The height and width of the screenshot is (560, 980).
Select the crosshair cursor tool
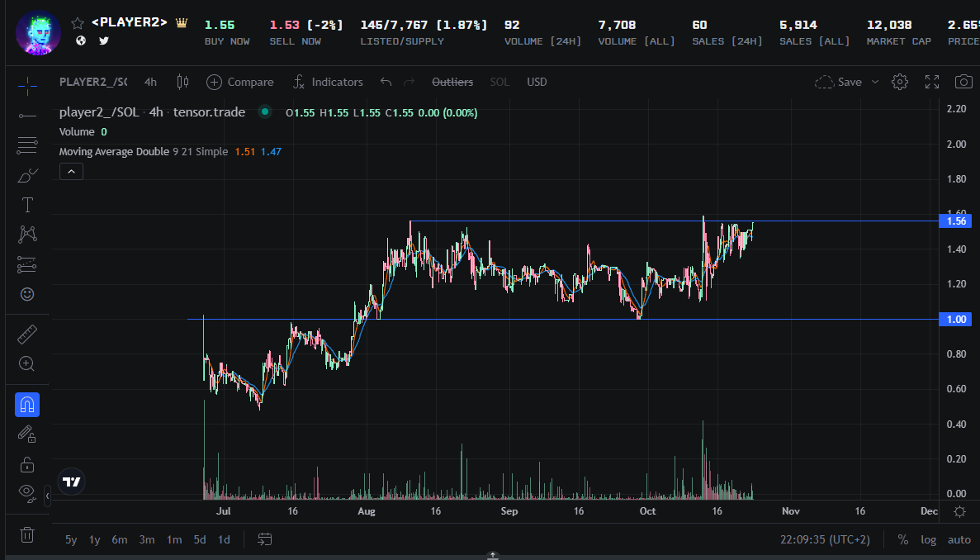pyautogui.click(x=27, y=86)
